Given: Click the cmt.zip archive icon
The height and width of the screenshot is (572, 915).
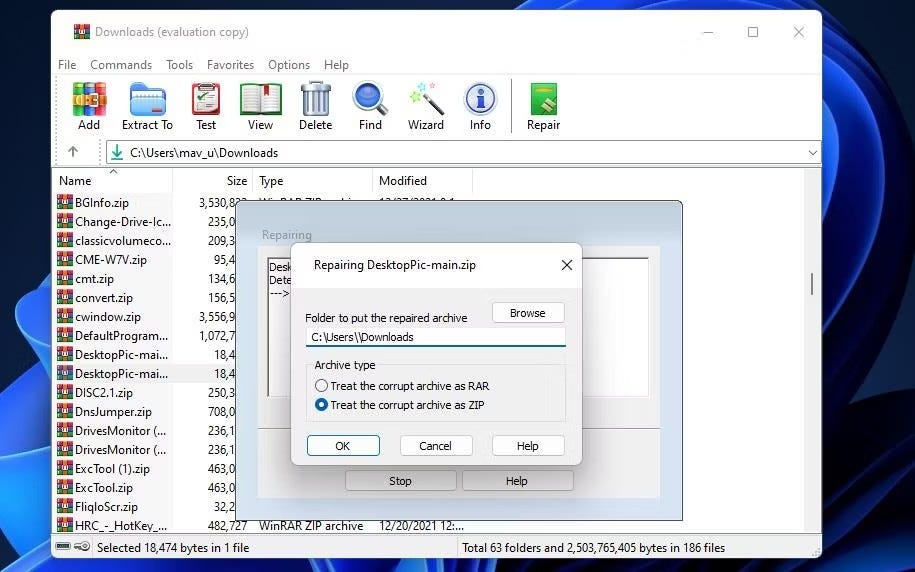Looking at the screenshot, I should point(65,278).
